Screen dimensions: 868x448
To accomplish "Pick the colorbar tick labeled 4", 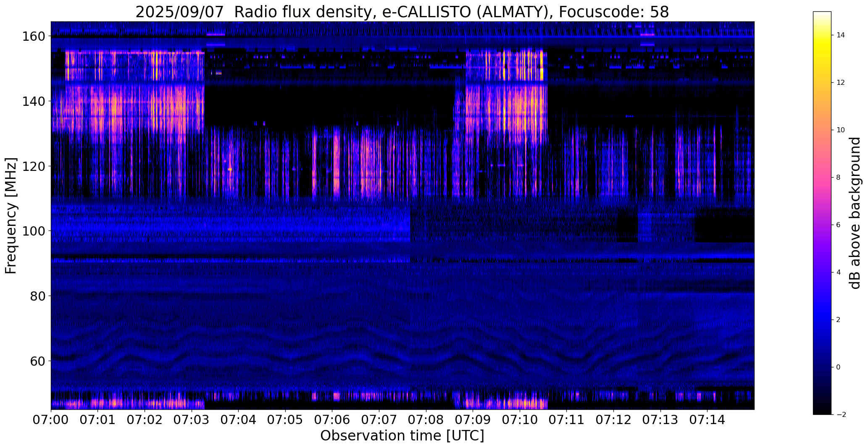I will (839, 272).
